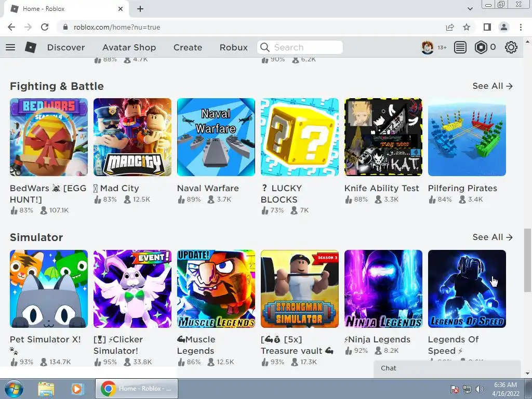Click See All for Simulator

(493, 237)
